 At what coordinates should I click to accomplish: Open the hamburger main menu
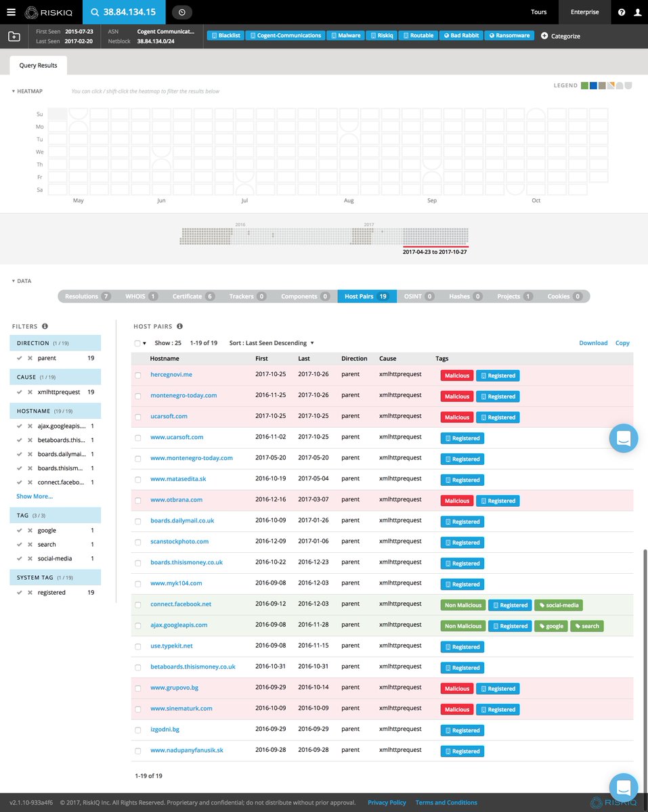11,12
